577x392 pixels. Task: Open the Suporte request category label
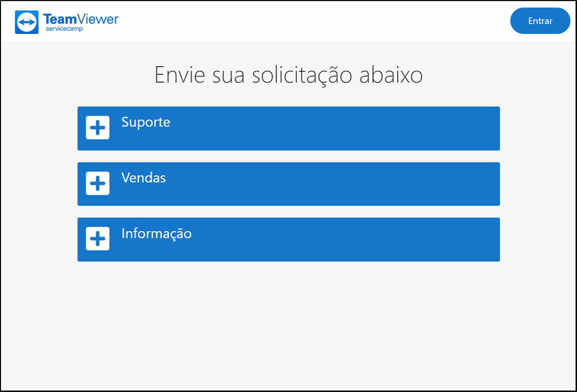(145, 122)
